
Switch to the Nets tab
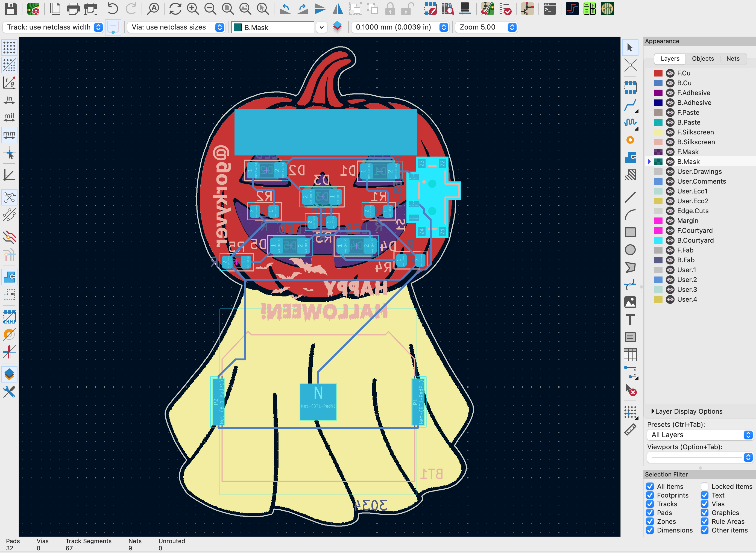click(x=732, y=58)
